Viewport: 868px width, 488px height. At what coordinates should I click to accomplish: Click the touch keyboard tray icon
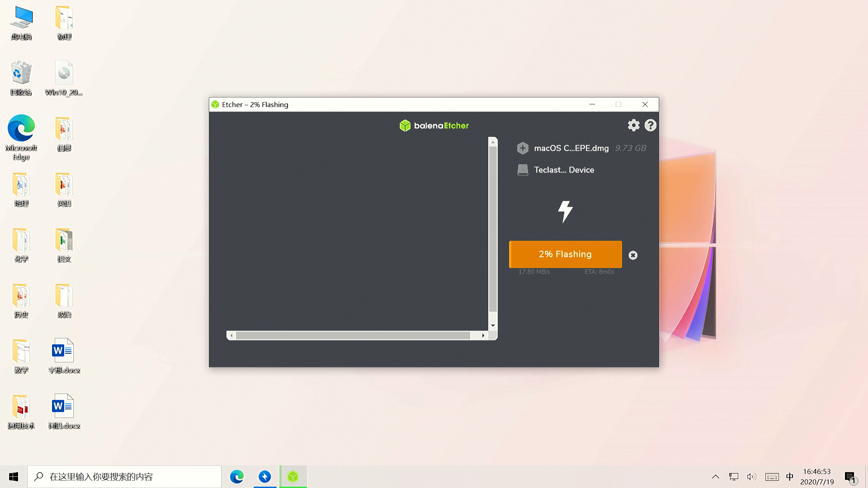(772, 477)
